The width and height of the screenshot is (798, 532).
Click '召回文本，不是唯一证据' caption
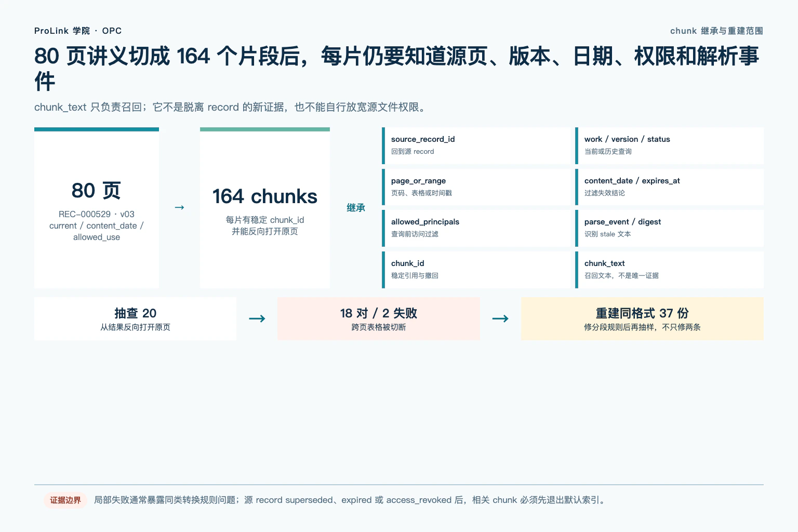click(621, 275)
